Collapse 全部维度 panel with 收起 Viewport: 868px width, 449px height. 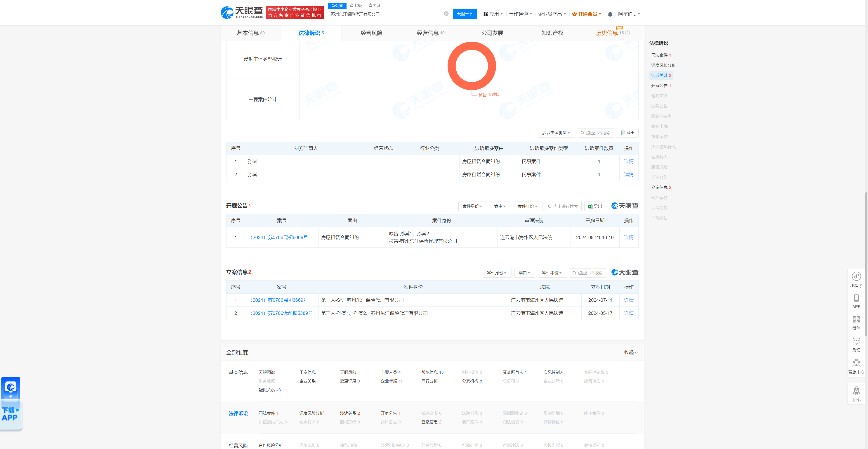click(x=631, y=352)
